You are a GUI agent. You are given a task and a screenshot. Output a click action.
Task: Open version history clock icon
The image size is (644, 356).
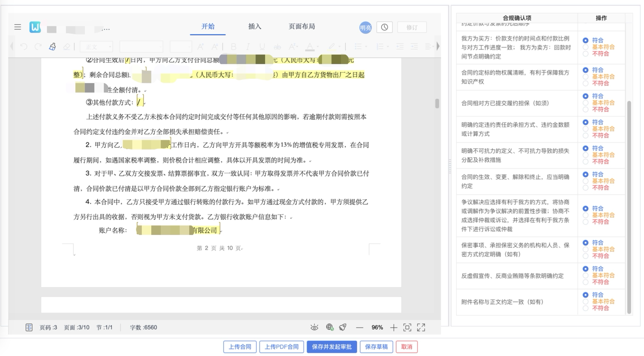click(x=384, y=27)
